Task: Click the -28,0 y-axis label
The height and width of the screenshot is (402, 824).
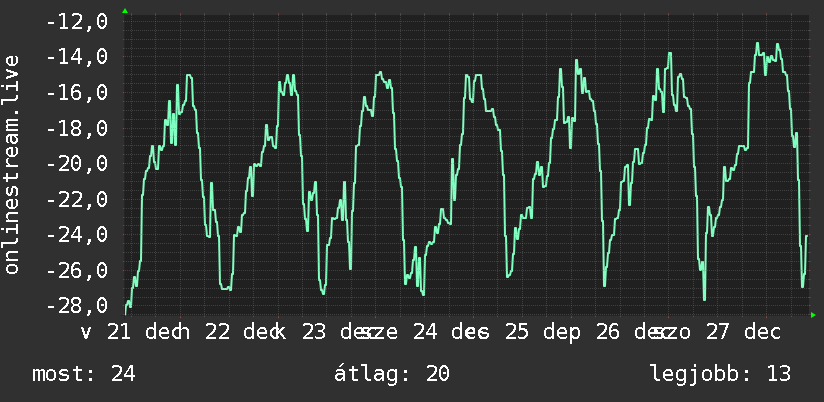Action: point(77,305)
